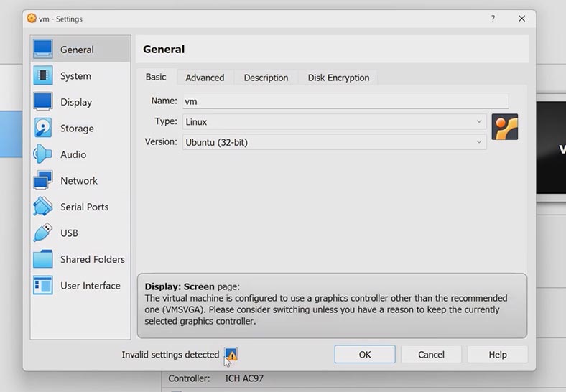Switch to the Disk Encryption tab
Viewport: 566px width, 392px height.
tap(338, 78)
